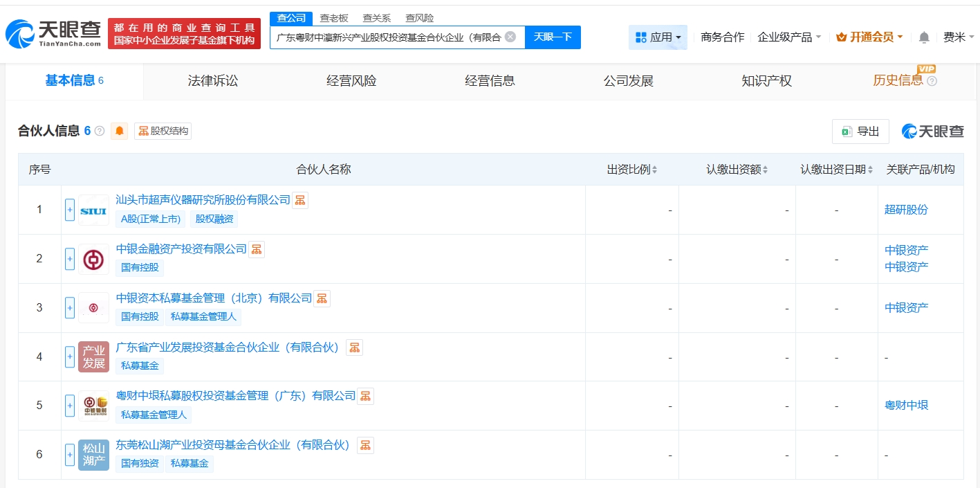Image resolution: width=980 pixels, height=488 pixels.
Task: Click the notification bell icon in header
Action: click(924, 37)
